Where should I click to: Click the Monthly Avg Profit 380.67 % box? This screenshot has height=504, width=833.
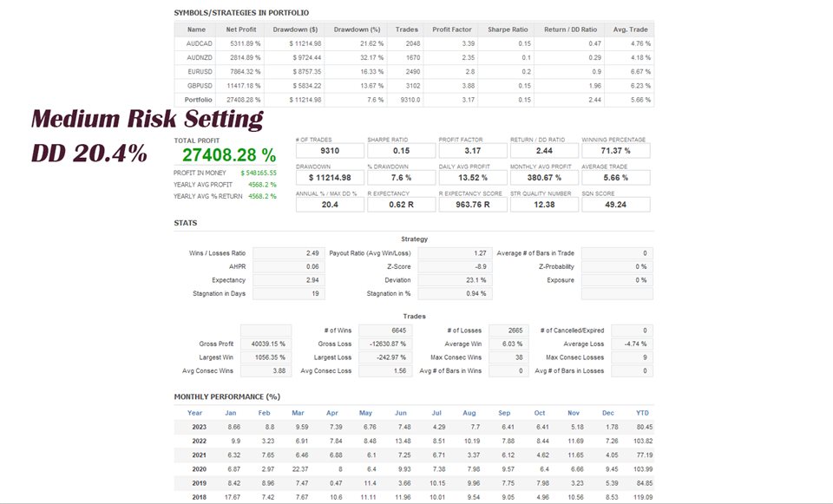pos(544,178)
